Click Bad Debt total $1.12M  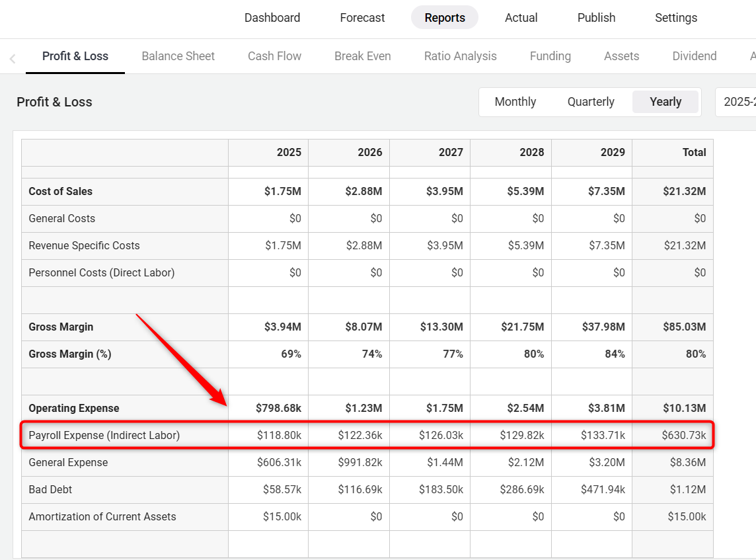[x=687, y=489]
